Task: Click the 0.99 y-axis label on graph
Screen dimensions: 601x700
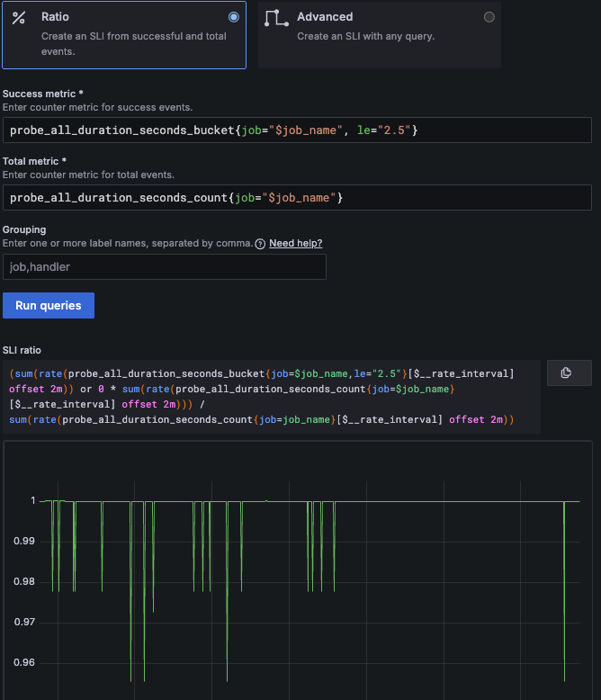Action: [x=23, y=541]
